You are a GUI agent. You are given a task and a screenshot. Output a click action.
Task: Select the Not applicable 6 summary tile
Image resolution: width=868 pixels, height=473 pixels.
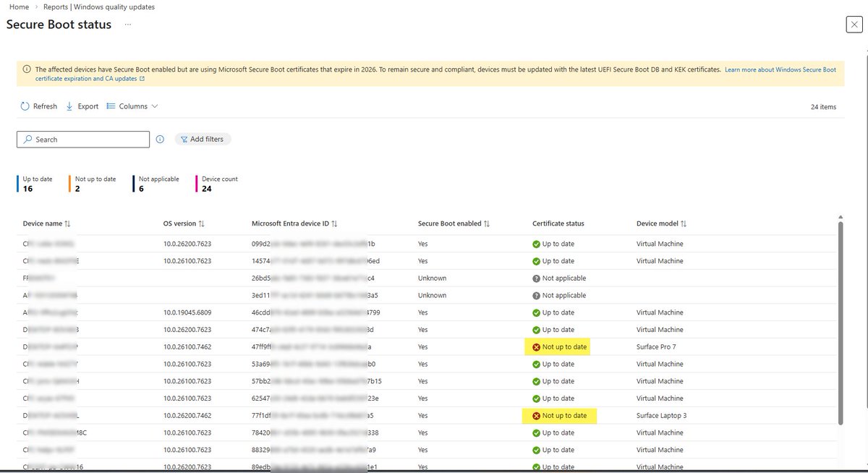(x=156, y=184)
